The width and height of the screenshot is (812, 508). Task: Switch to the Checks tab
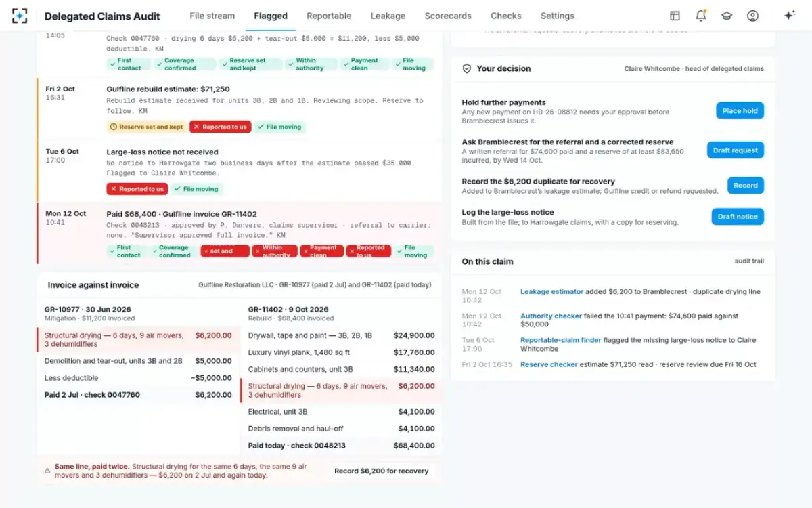click(x=506, y=16)
